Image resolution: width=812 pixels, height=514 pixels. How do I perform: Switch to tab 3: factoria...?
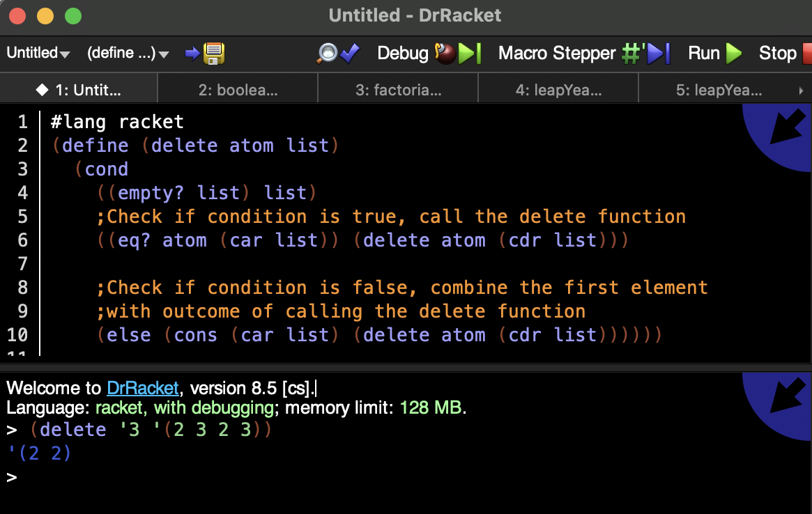398,90
